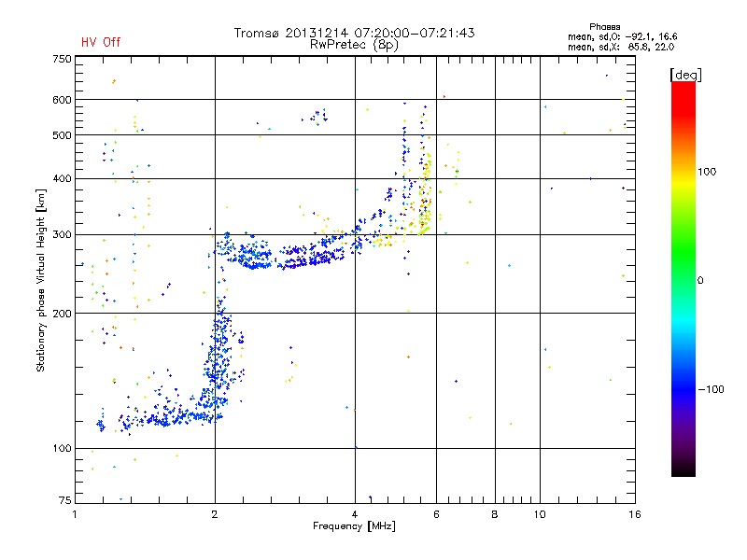
Task: Click the y-axis tick label '500'
Action: click(x=62, y=135)
